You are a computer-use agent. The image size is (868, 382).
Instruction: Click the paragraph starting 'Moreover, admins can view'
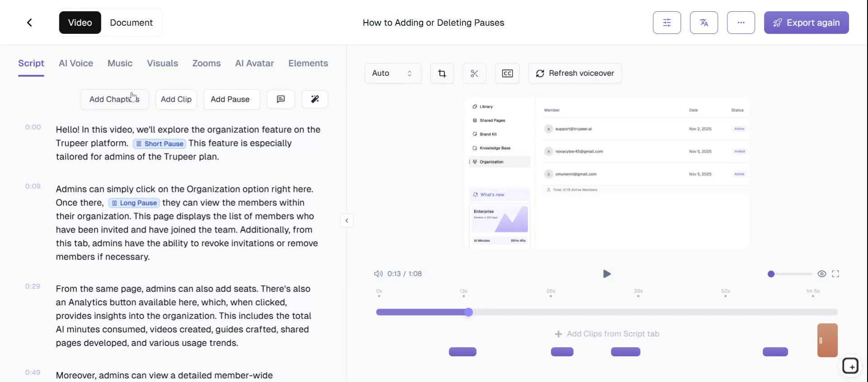click(164, 375)
